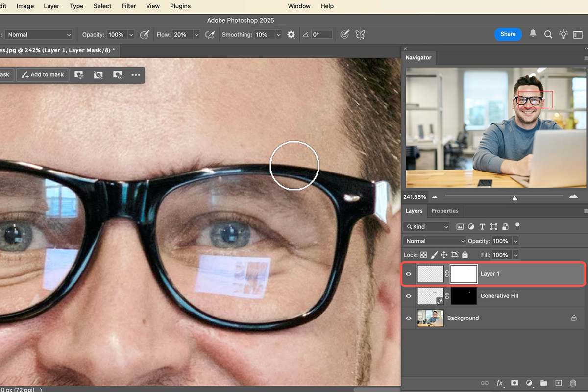Click the Add to mask button
This screenshot has width=588, height=392.
[x=43, y=75]
